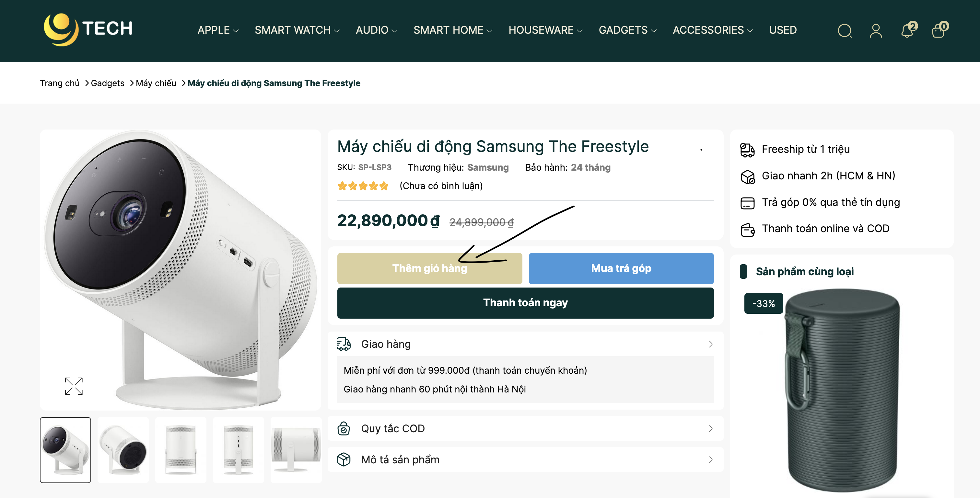Image resolution: width=980 pixels, height=498 pixels.
Task: Open the search magnifier icon
Action: (845, 30)
